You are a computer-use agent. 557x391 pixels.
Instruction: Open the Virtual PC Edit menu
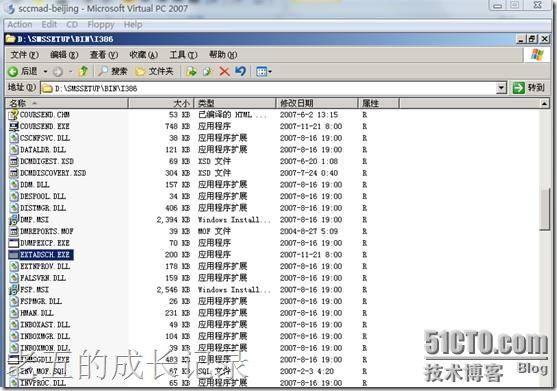49,25
